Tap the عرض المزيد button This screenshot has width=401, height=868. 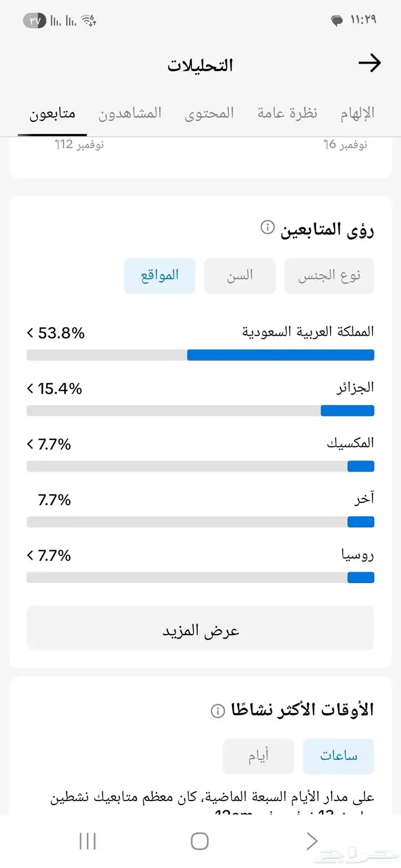pyautogui.click(x=199, y=628)
